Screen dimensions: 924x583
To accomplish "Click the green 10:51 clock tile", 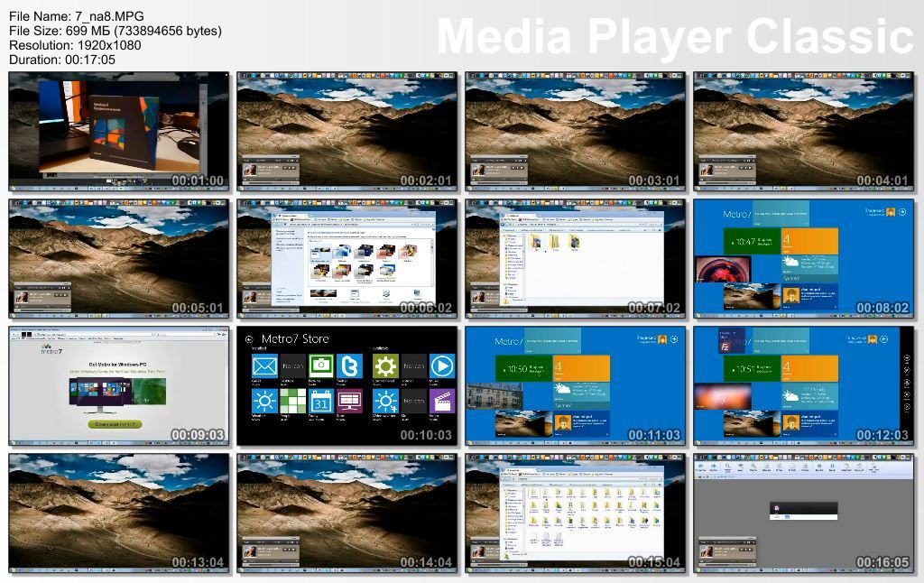I will pyautogui.click(x=752, y=369).
